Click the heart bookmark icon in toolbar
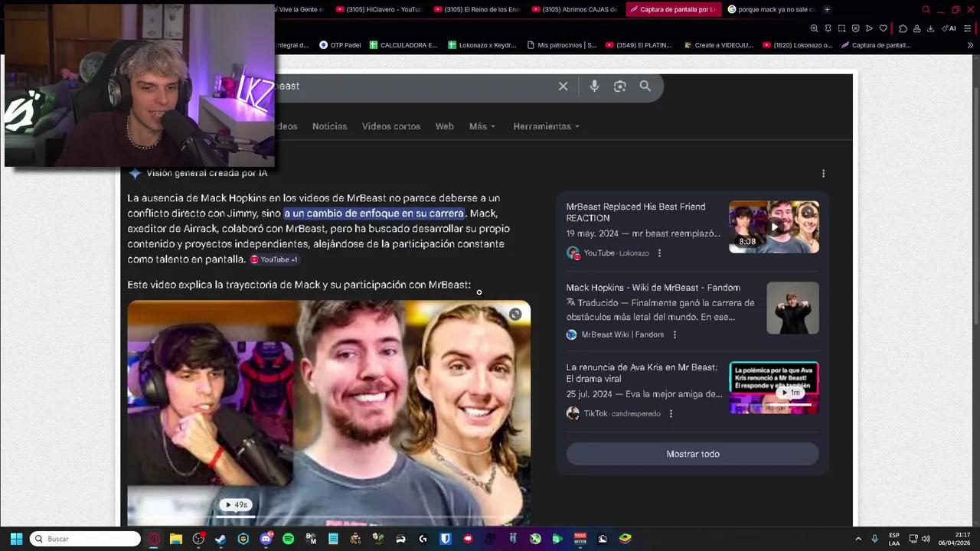The height and width of the screenshot is (551, 980). click(883, 28)
